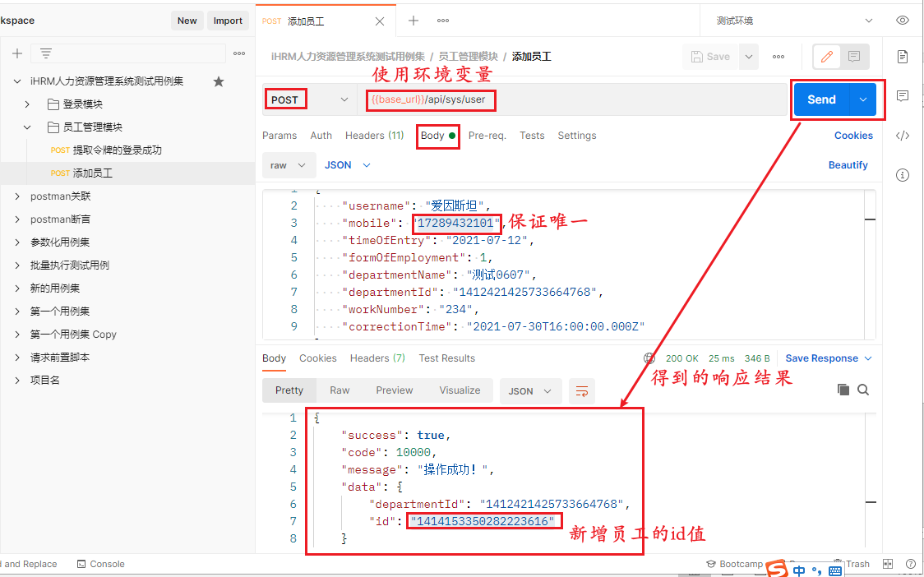Star the iHRM人力资源管理系统测试用例集 collection

coord(219,81)
